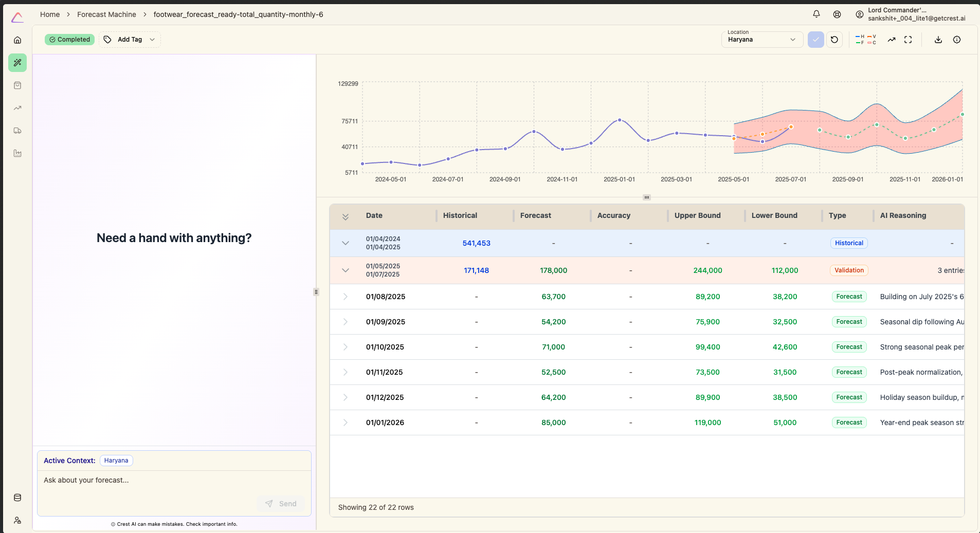Click the forecast question input field
The height and width of the screenshot is (533, 980).
(x=149, y=481)
